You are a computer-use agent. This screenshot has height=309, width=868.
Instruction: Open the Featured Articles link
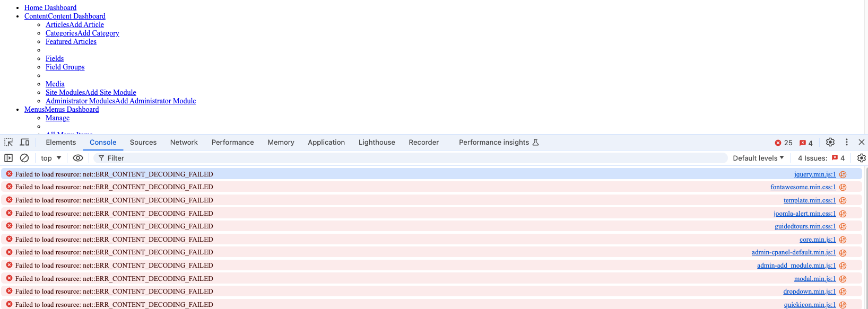coord(71,41)
